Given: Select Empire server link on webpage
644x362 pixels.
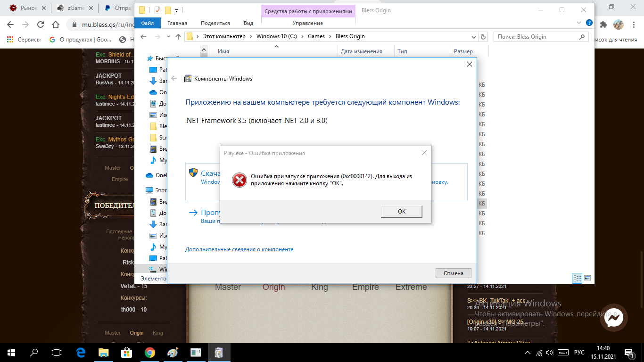Looking at the screenshot, I should tap(365, 287).
